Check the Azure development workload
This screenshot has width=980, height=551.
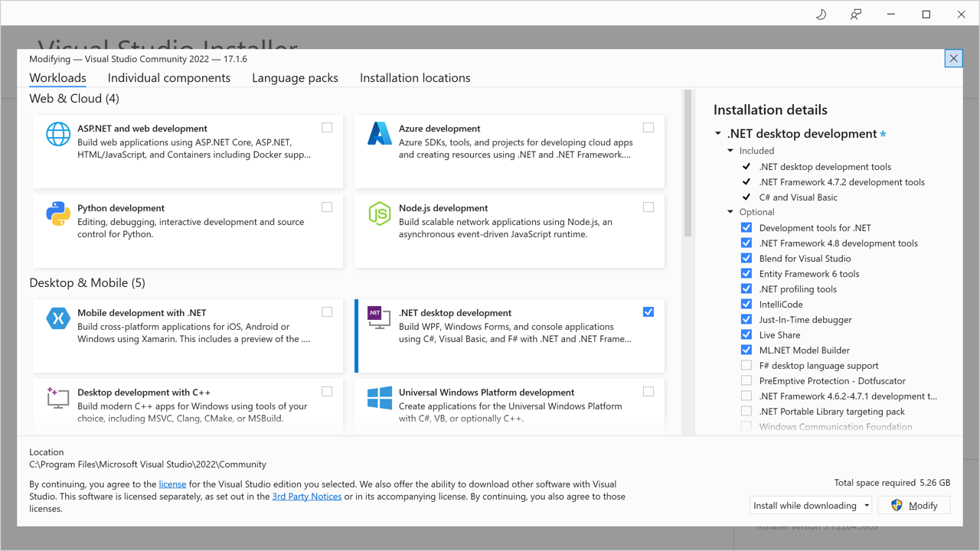tap(648, 128)
